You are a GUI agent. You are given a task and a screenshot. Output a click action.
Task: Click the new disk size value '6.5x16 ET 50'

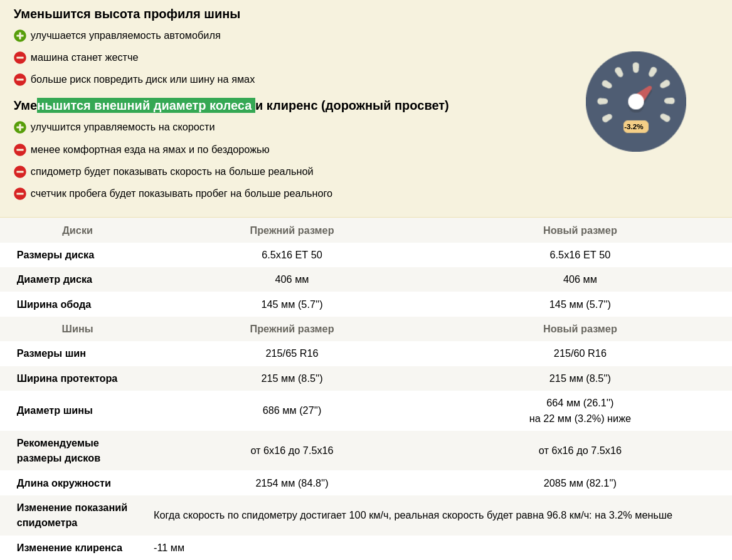tap(580, 255)
